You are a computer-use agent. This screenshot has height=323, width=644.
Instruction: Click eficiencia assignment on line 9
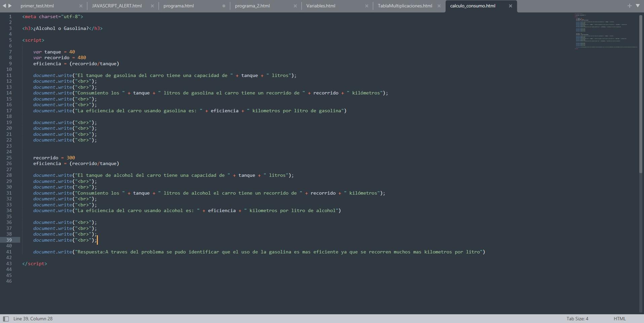click(76, 64)
